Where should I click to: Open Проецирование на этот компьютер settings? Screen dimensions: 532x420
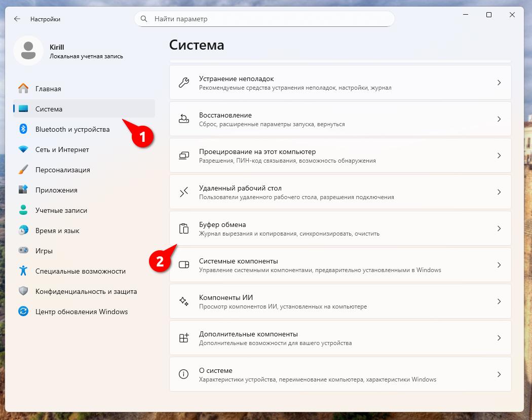click(257, 151)
